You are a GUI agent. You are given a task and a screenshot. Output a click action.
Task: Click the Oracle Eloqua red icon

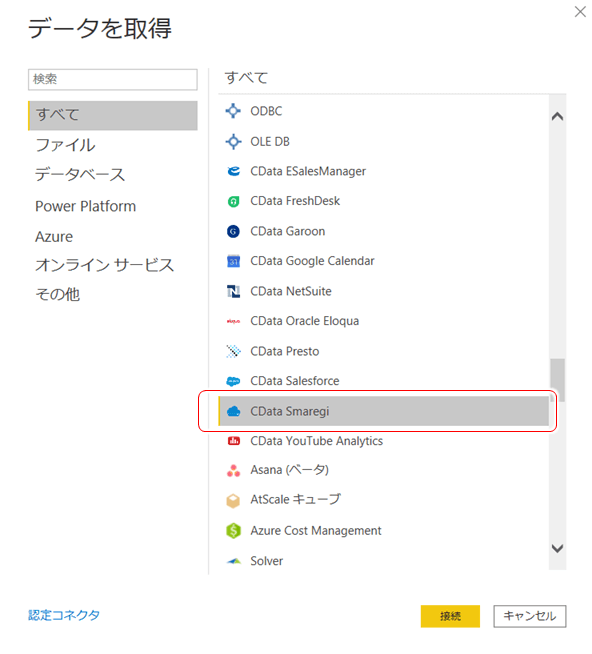click(x=233, y=321)
